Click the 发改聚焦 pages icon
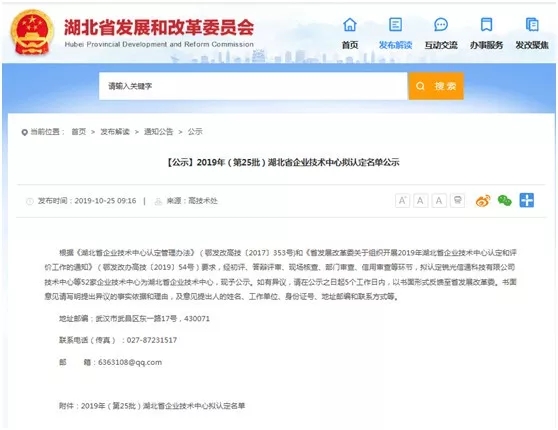The image size is (558, 430). pos(532,25)
